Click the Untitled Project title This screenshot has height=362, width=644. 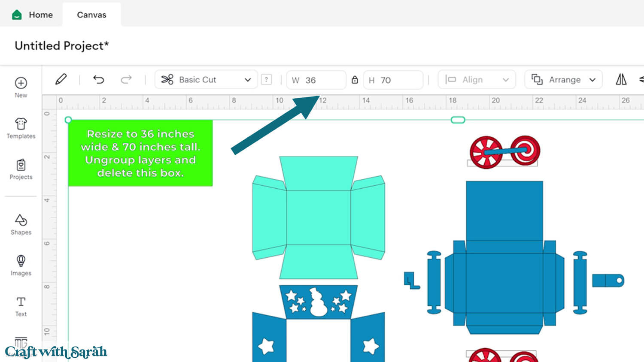[x=62, y=46]
